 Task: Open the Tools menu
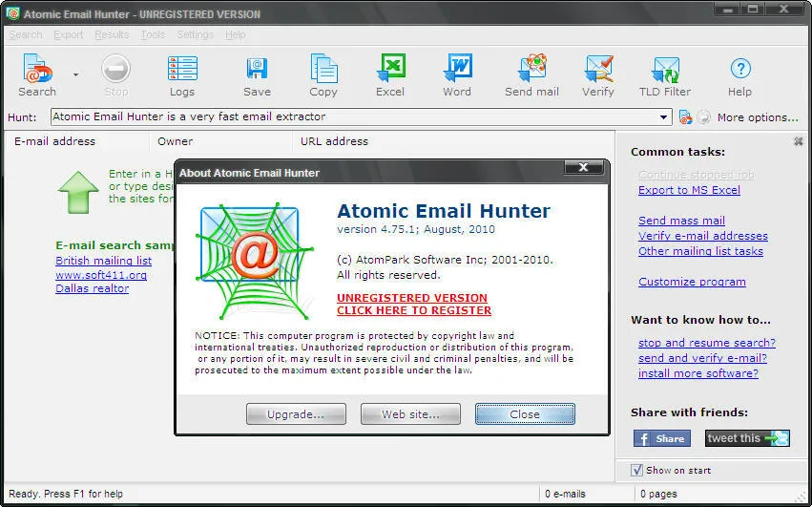coord(153,34)
